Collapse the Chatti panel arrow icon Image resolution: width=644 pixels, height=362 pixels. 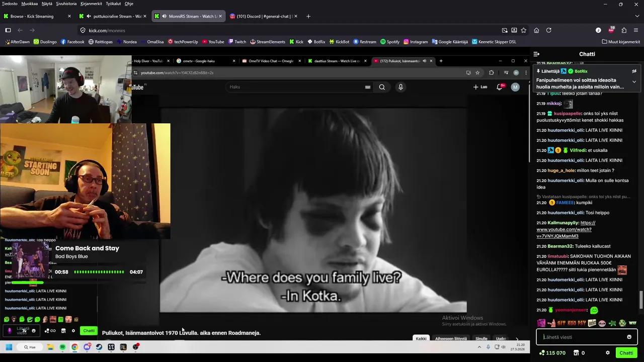tap(536, 54)
